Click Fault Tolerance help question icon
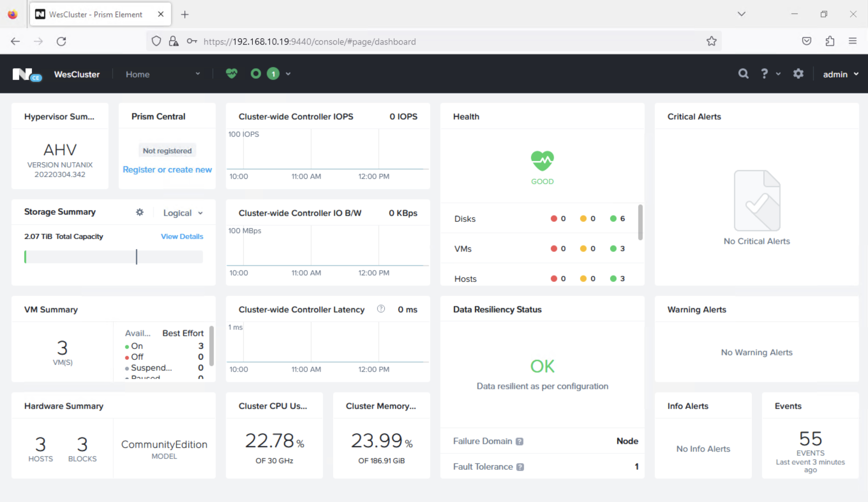Screen dimensions: 868x502 pyautogui.click(x=520, y=467)
